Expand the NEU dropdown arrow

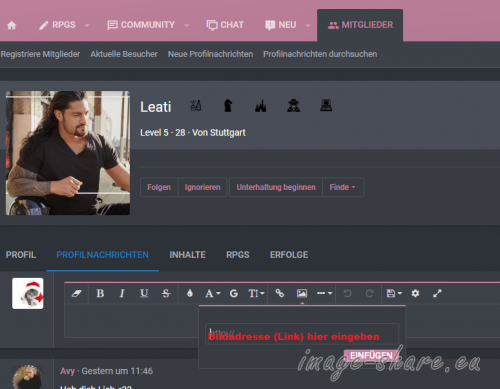pyautogui.click(x=308, y=25)
